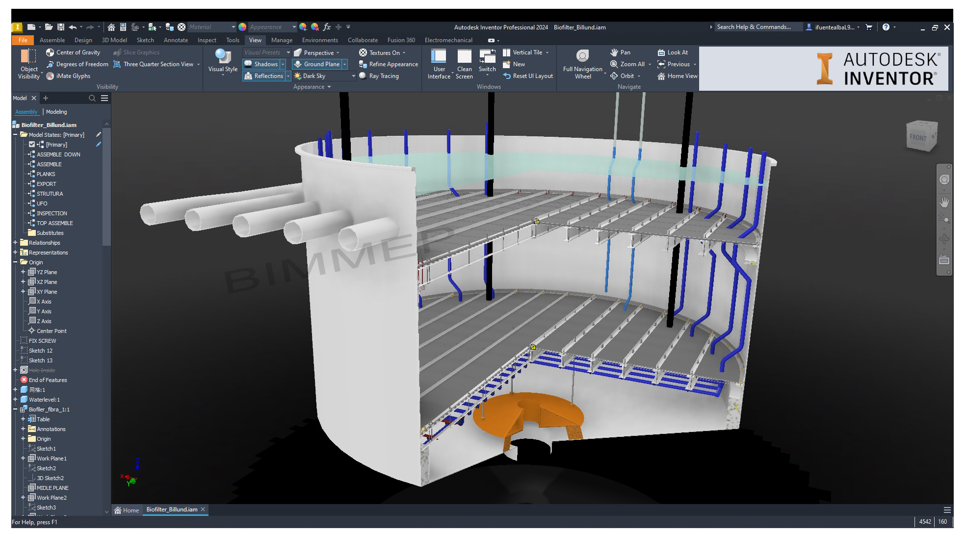Check the [Primary] model state checkbox

pyautogui.click(x=32, y=145)
